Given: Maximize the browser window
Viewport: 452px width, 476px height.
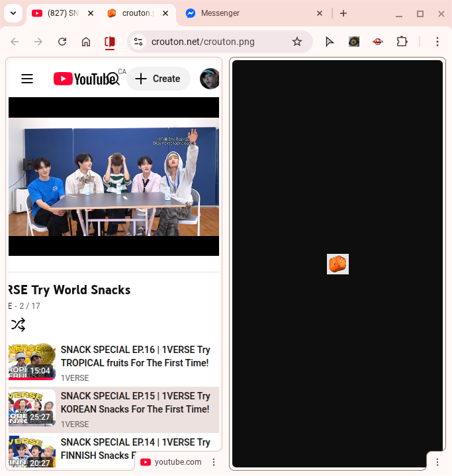Looking at the screenshot, I should pos(420,14).
